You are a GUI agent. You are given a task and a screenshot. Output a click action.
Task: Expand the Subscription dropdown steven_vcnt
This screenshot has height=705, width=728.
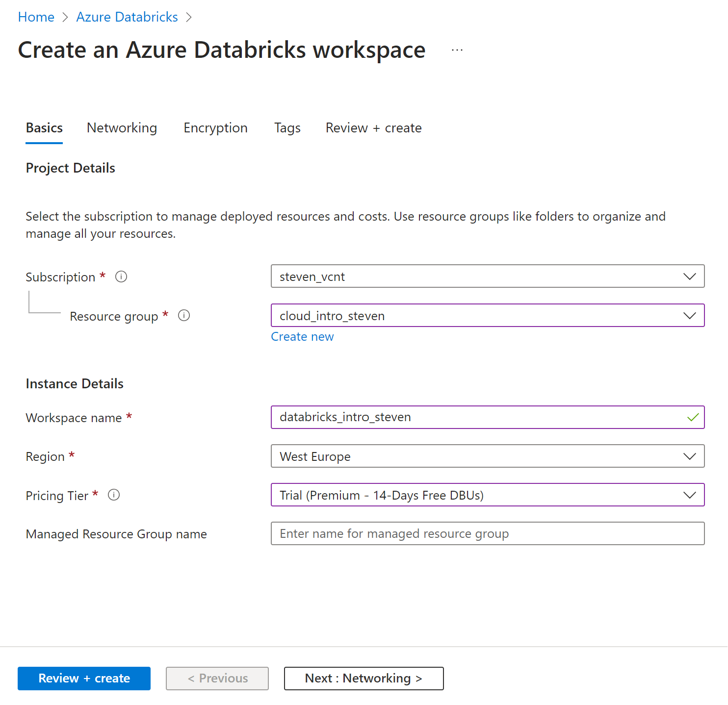click(x=488, y=276)
